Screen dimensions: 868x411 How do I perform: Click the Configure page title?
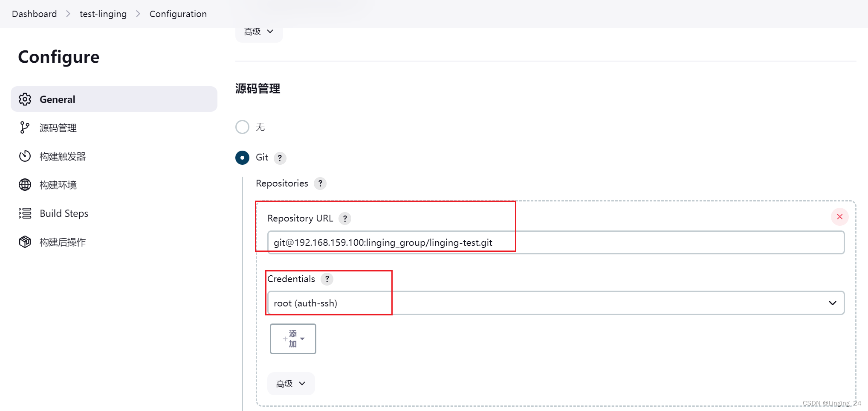click(x=59, y=57)
